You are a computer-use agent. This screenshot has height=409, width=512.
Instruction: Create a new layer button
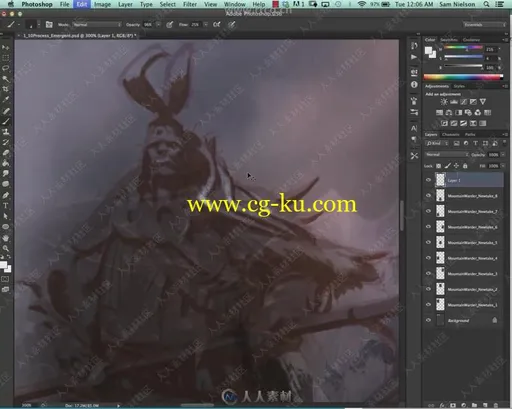tap(485, 405)
